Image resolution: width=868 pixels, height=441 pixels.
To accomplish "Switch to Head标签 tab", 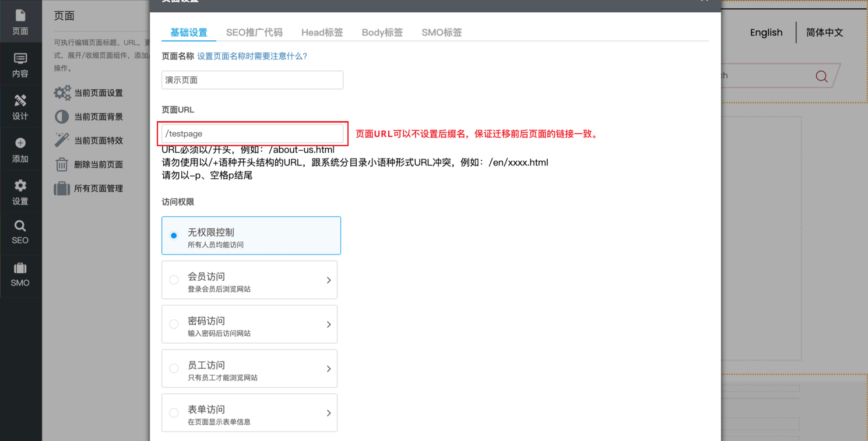I will 322,33.
